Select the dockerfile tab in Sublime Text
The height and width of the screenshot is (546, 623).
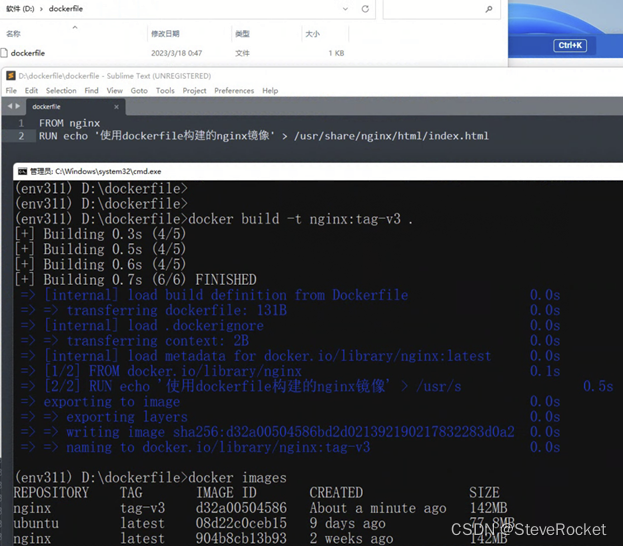tap(75, 106)
